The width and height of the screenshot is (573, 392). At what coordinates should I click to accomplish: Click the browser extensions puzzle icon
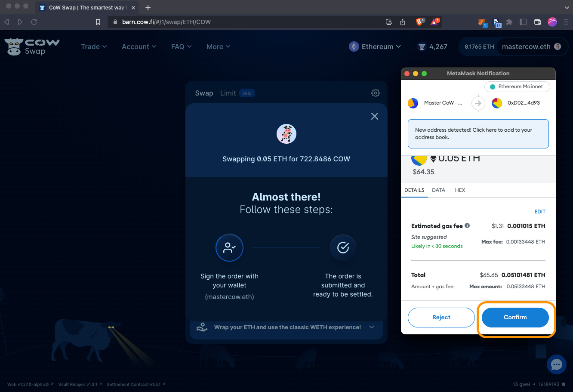tap(509, 22)
